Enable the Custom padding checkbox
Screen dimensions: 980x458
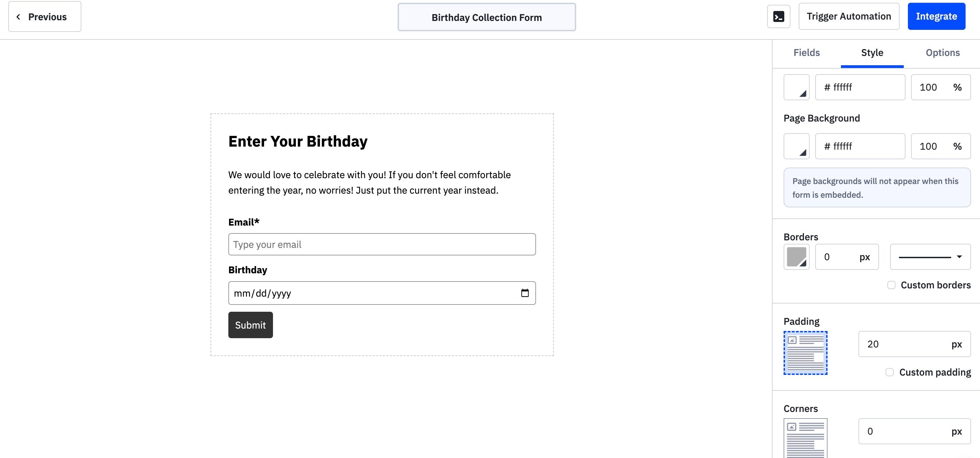click(889, 372)
